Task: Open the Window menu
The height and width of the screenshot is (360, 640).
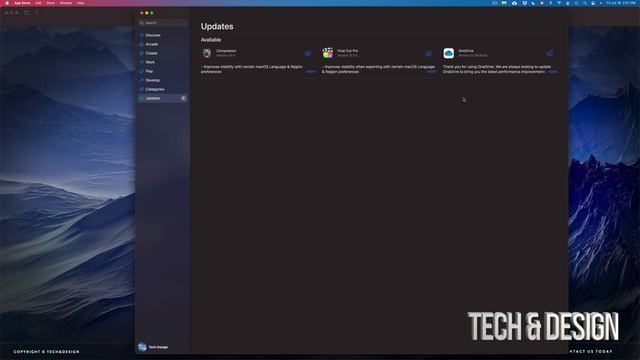Action: [66, 3]
